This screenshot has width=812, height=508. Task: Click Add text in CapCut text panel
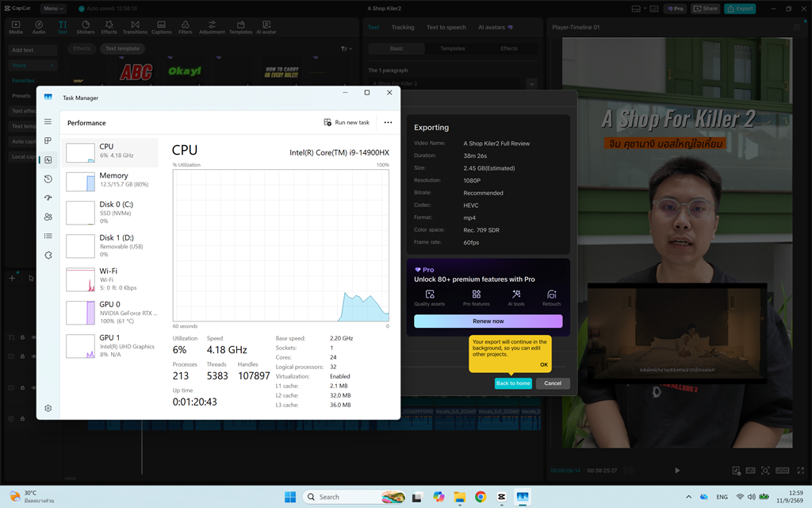tap(33, 50)
